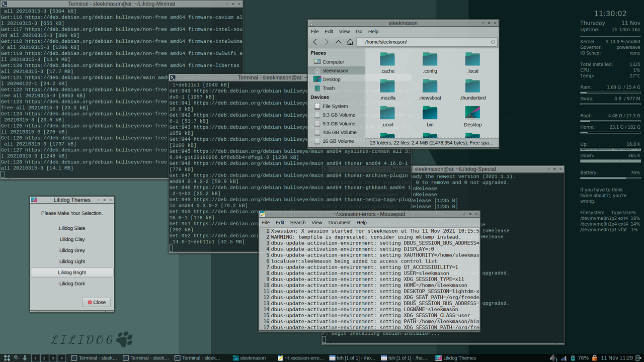Viewport: 644px width, 362px height.
Task: Activate the ~/.xsession-errors taskbar entry
Action: (x=301, y=358)
